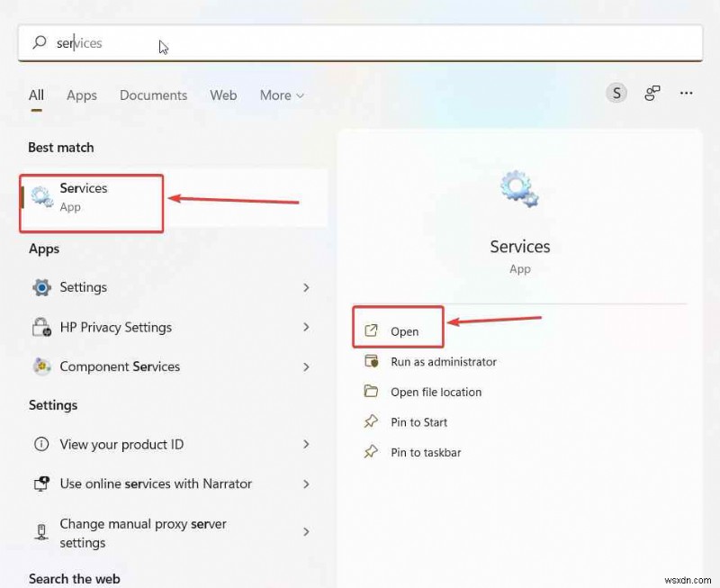The width and height of the screenshot is (720, 588).
Task: Expand the Settings app entry chevron
Action: pyautogui.click(x=307, y=286)
